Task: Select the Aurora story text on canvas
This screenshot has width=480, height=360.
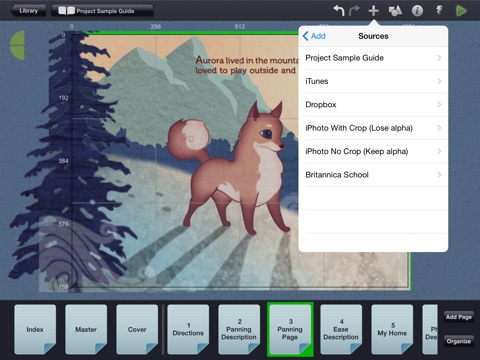Action: tap(246, 65)
